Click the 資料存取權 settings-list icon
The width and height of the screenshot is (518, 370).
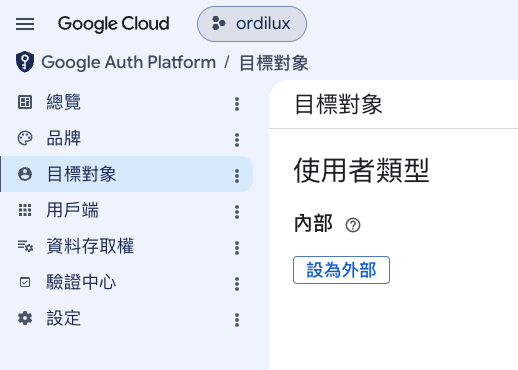(25, 246)
